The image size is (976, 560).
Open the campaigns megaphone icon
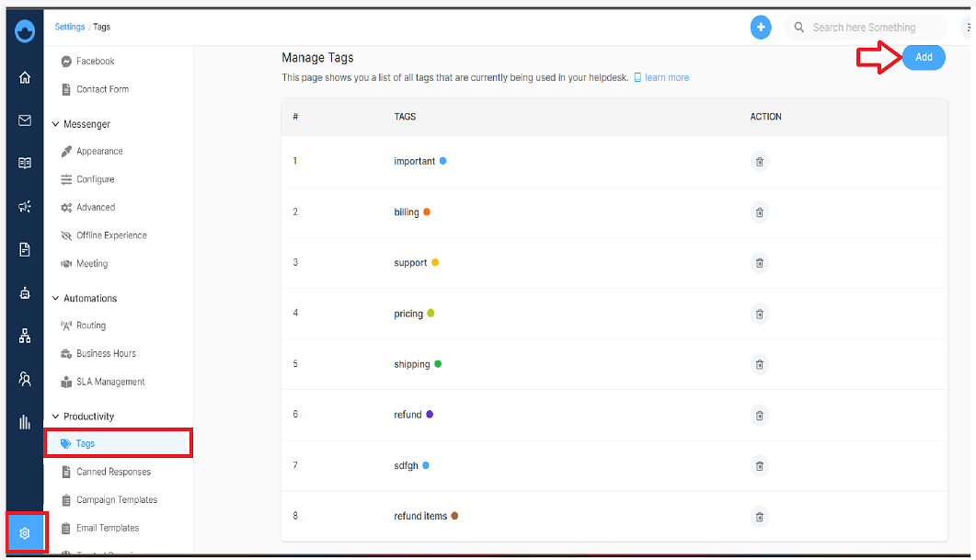(x=24, y=207)
